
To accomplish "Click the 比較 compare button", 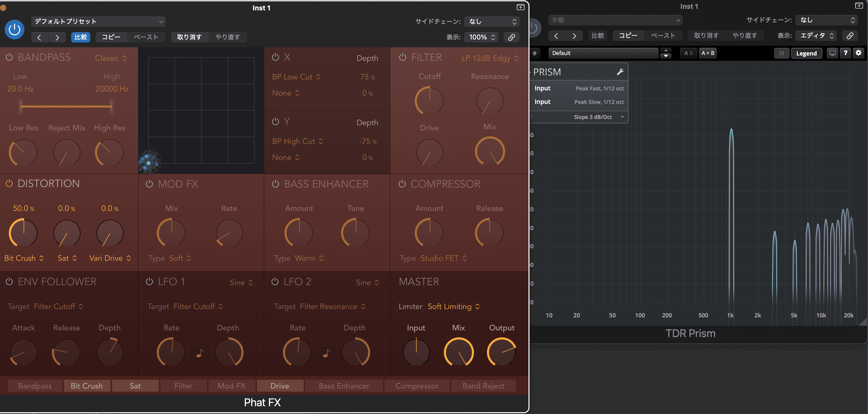I will pyautogui.click(x=80, y=37).
